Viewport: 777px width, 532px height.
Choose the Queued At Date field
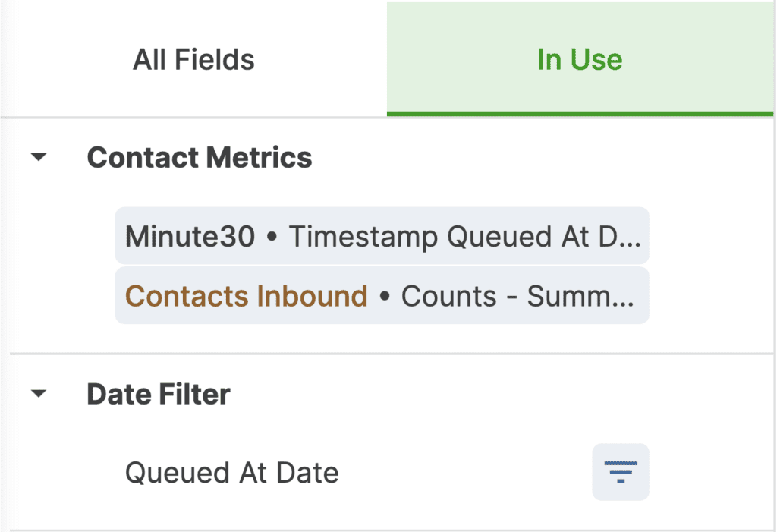pos(232,472)
